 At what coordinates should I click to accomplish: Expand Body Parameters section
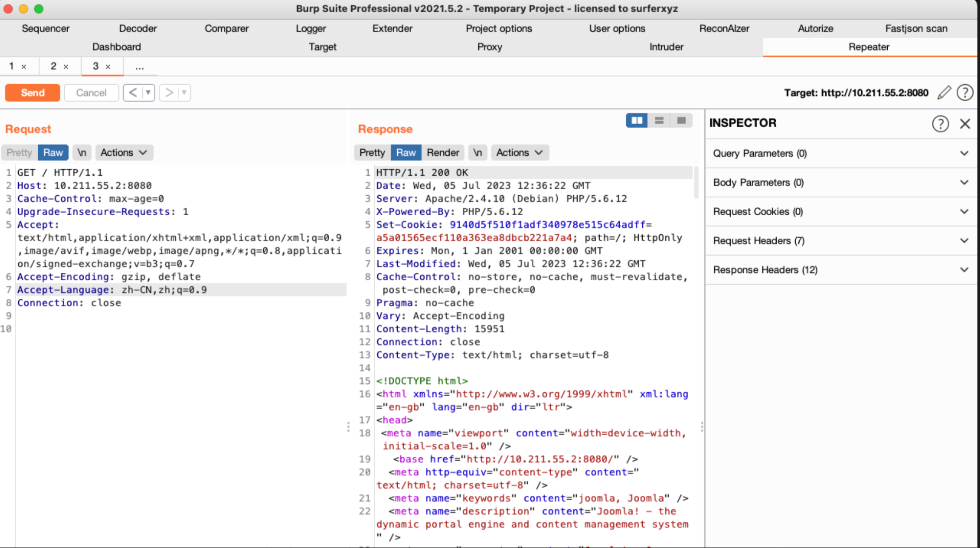[840, 183]
